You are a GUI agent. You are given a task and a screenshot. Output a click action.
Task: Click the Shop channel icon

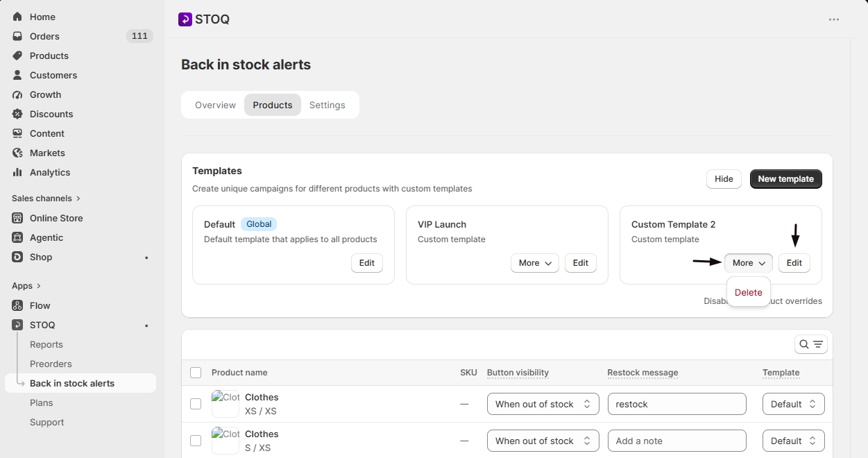coord(17,257)
